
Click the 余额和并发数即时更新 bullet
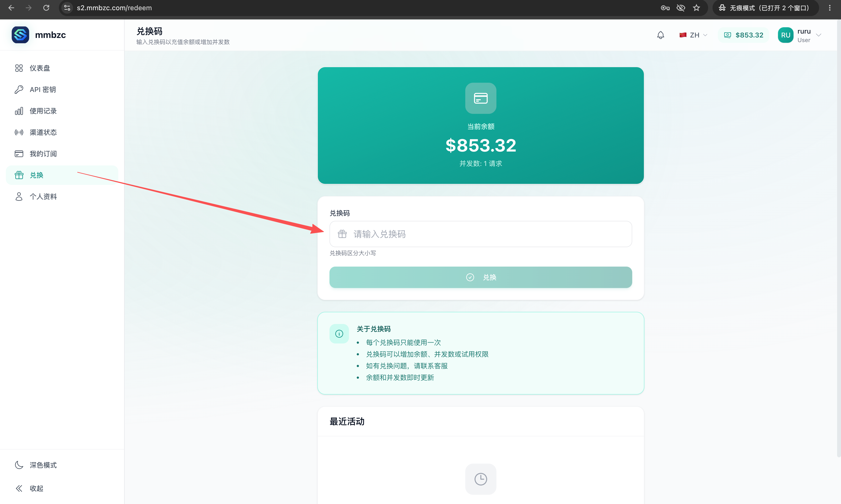[x=400, y=377]
